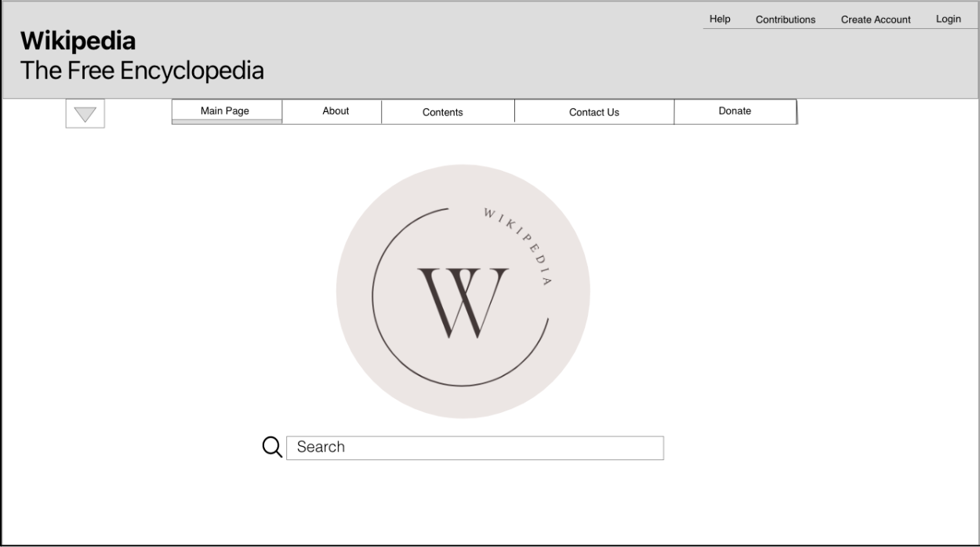Open the Help link
The height and width of the screenshot is (547, 980).
(720, 19)
